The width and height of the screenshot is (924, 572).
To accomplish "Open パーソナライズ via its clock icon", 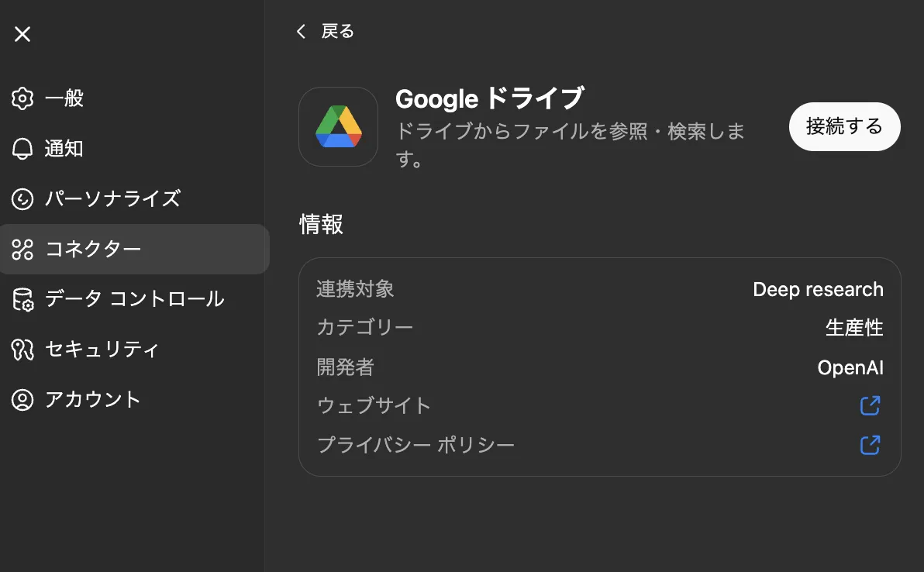I will click(x=22, y=199).
